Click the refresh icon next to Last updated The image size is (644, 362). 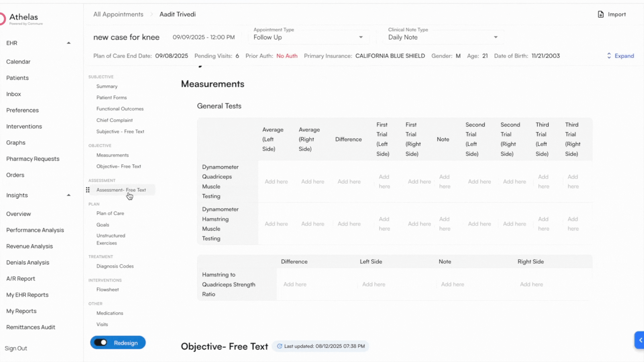[x=279, y=346]
